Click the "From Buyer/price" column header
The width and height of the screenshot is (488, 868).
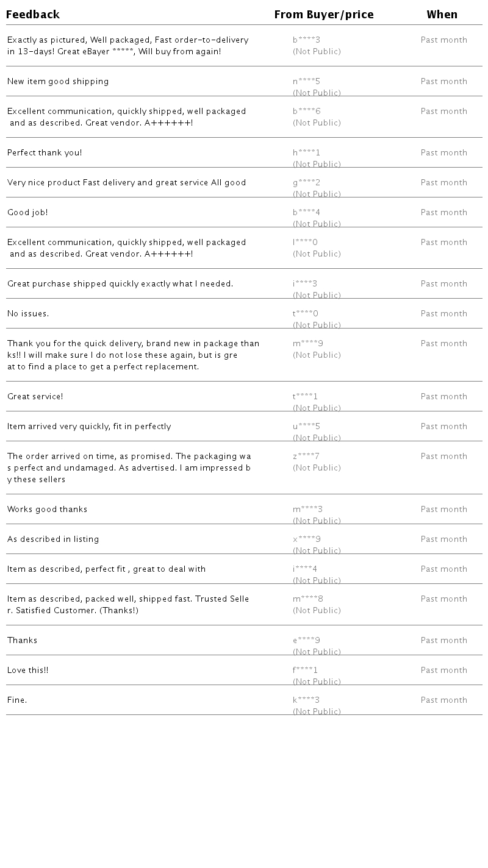pyautogui.click(x=324, y=15)
